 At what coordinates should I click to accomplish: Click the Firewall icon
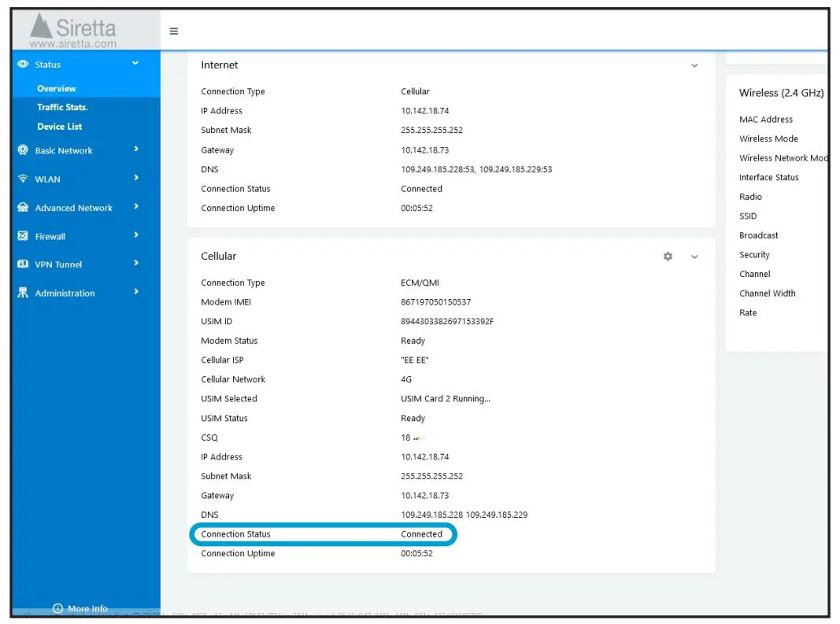pos(23,236)
